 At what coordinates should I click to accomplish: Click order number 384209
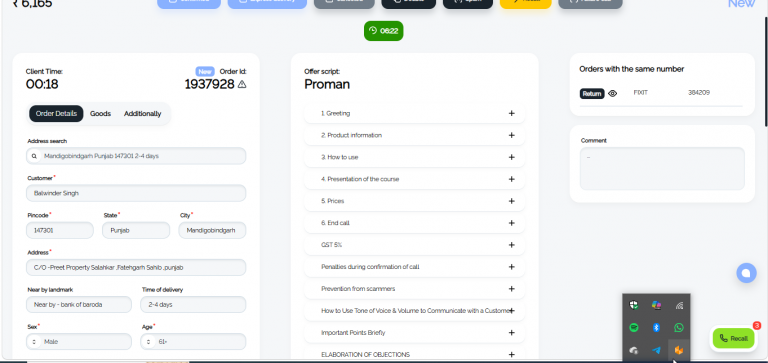tap(699, 93)
